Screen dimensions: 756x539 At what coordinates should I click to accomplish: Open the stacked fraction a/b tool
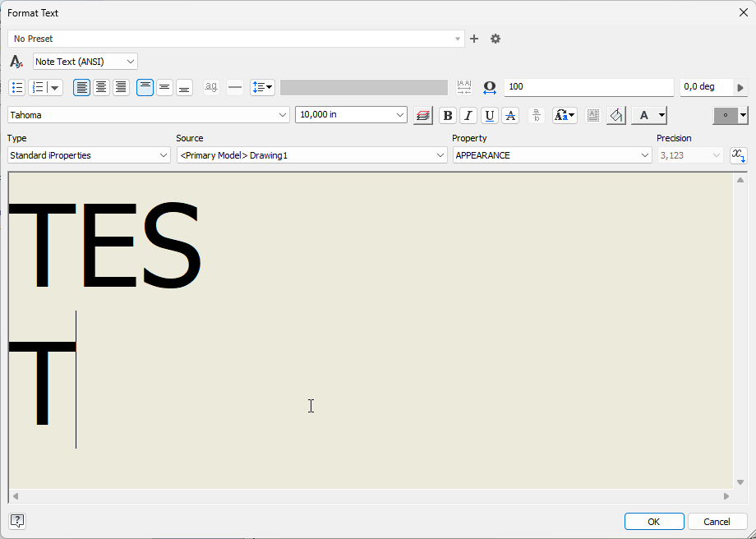[x=536, y=115]
